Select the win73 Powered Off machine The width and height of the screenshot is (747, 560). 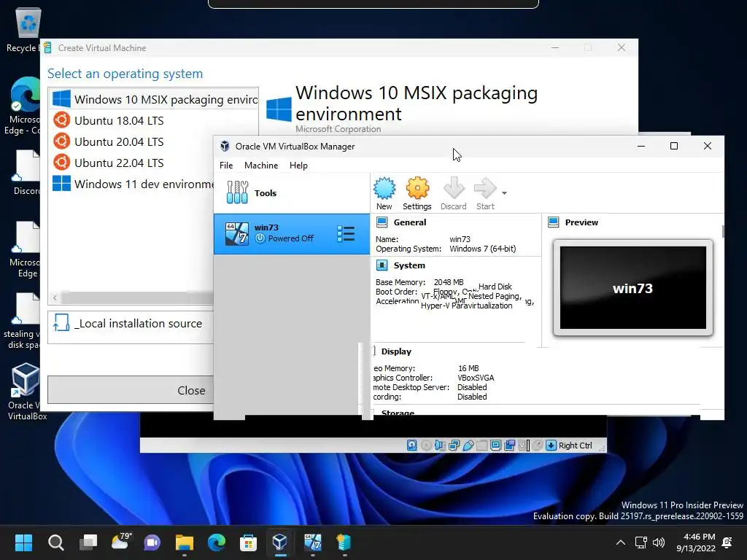[x=292, y=234]
